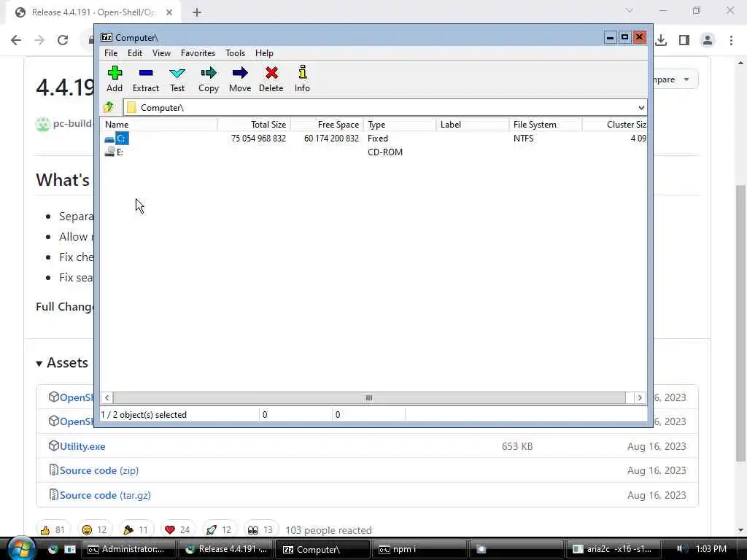
Task: Download Source code (tar.gz)
Action: (105, 495)
